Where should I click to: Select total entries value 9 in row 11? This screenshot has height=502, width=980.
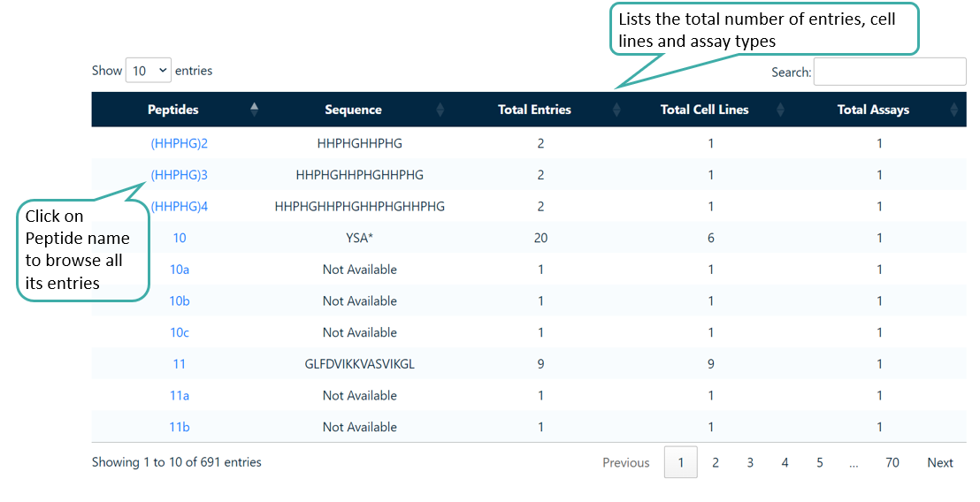[x=540, y=364]
